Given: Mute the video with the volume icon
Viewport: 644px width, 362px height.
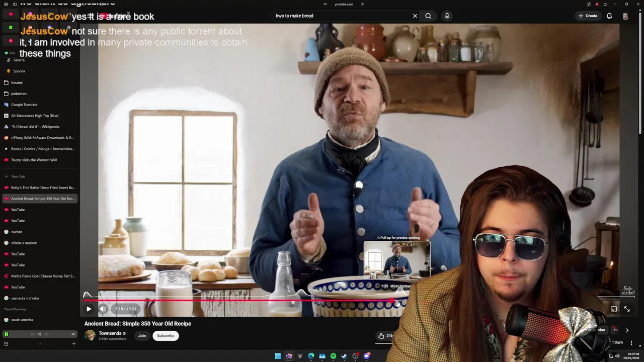Looking at the screenshot, I should click(x=103, y=309).
